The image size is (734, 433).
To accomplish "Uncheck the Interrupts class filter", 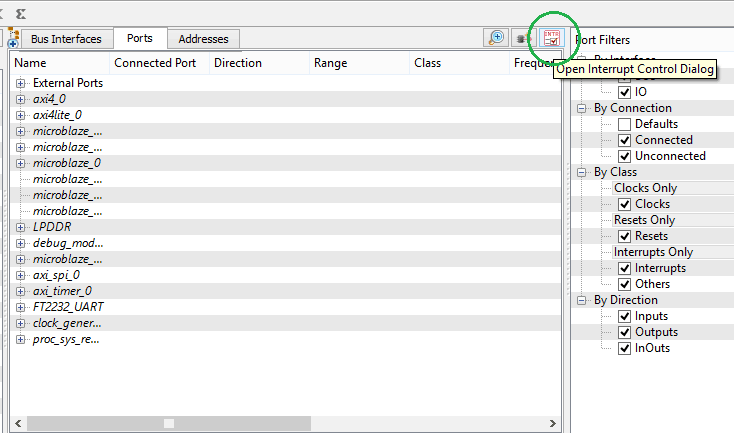I will coord(625,268).
